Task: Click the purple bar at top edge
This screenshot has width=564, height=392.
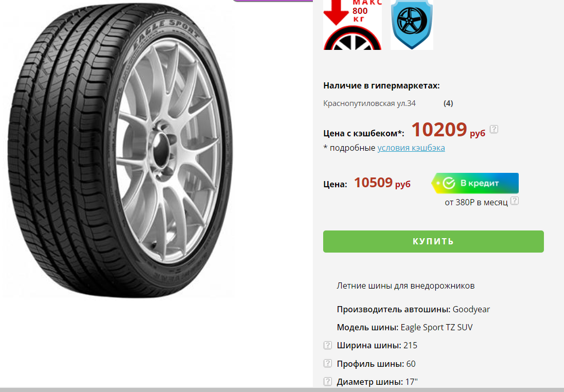Action: 273,1
